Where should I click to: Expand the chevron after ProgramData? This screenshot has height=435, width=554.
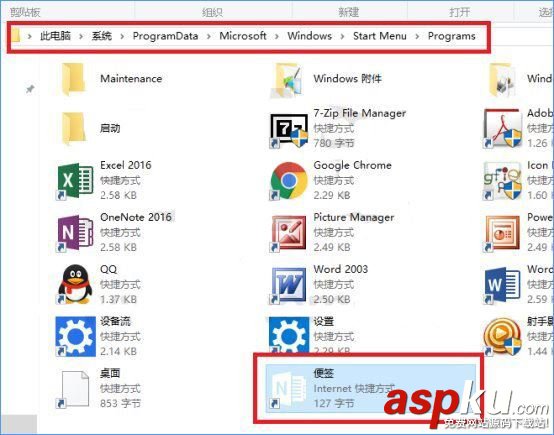[208, 36]
